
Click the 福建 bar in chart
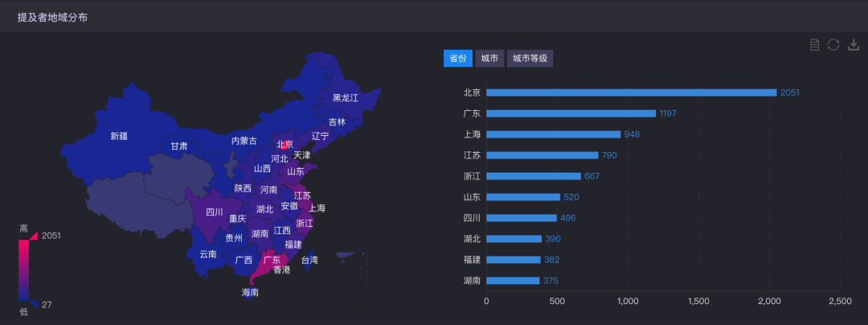pyautogui.click(x=514, y=260)
